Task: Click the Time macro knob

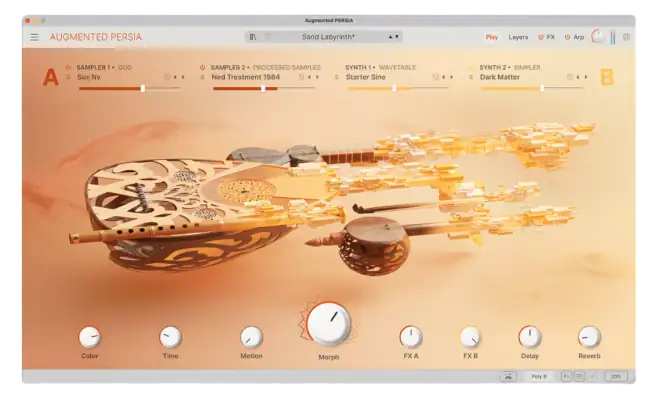Action: pyautogui.click(x=170, y=337)
